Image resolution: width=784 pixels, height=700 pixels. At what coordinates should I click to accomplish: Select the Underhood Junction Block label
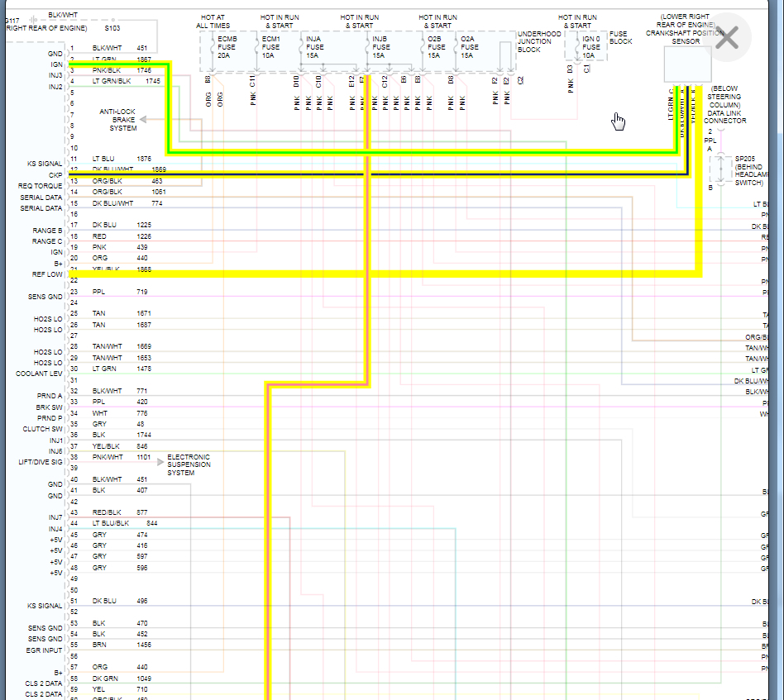(538, 41)
